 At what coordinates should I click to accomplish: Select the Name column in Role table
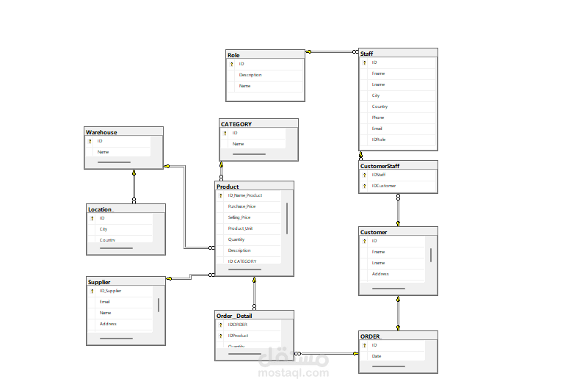pos(265,86)
